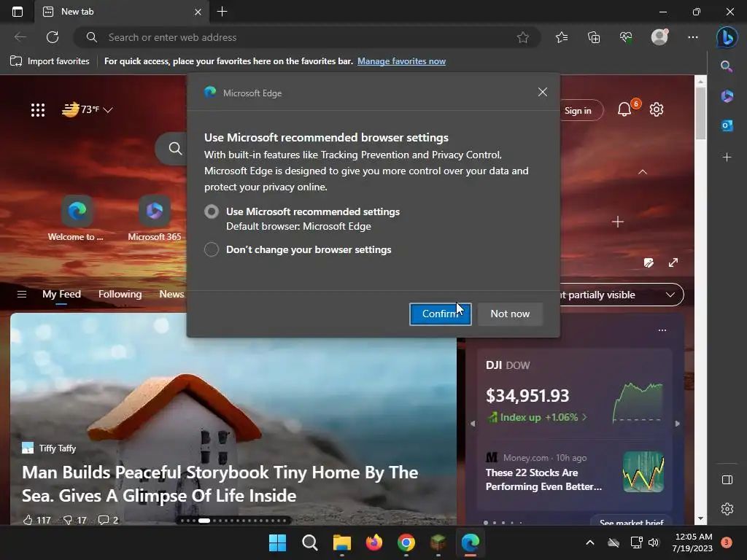Show hidden system tray icons

(589, 542)
